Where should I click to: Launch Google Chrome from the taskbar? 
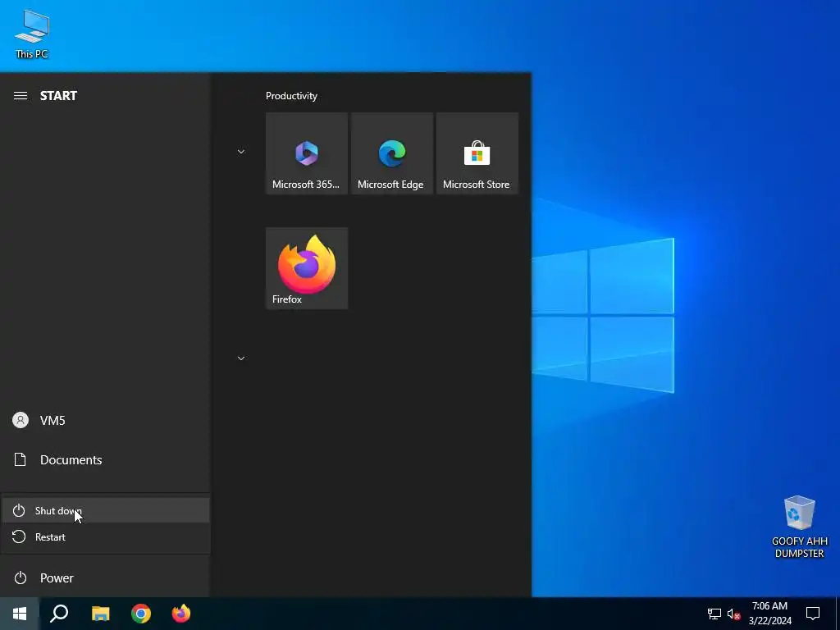(x=141, y=614)
